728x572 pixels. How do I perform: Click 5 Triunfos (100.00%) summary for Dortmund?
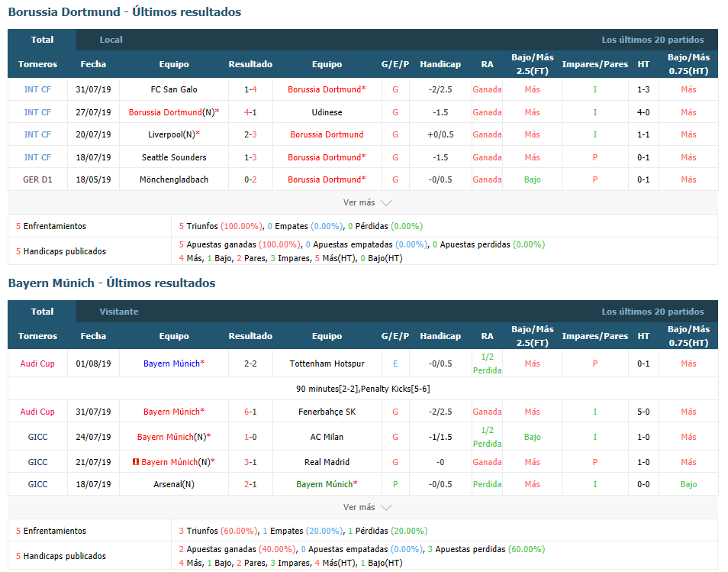[221, 226]
